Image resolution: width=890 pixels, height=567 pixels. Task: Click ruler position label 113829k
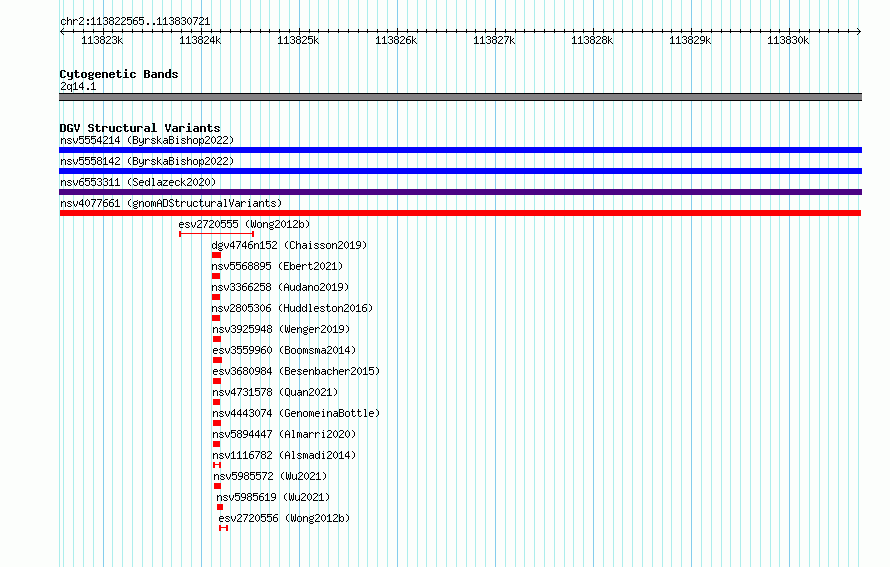pyautogui.click(x=690, y=40)
